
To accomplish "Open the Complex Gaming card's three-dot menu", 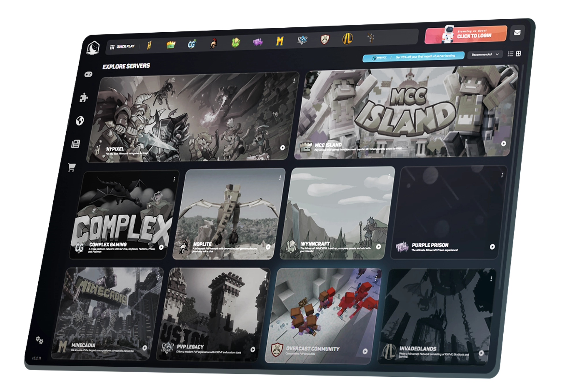I will (x=174, y=179).
